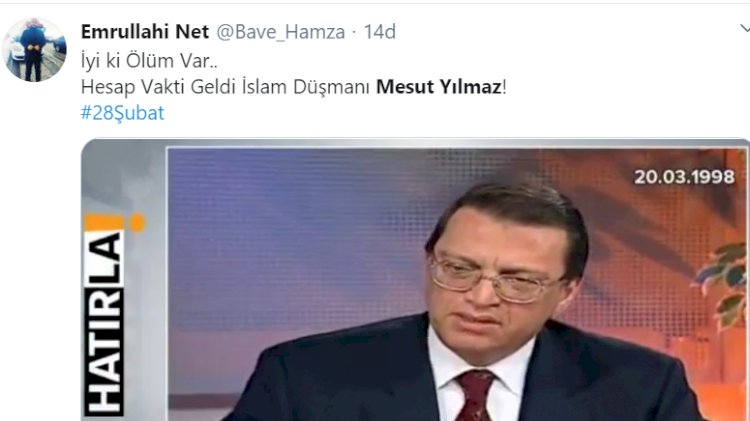Open the Emrullahi Net display name link
This screenshot has width=750, height=421.
(x=145, y=32)
